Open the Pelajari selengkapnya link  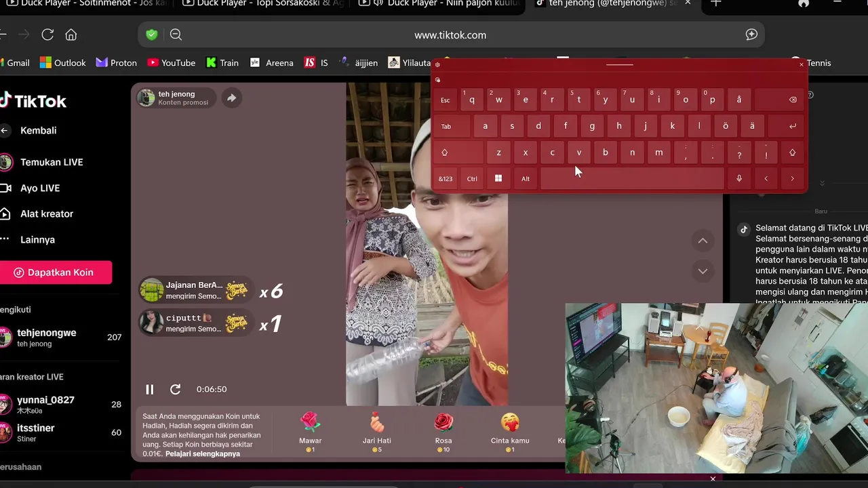[x=203, y=453]
